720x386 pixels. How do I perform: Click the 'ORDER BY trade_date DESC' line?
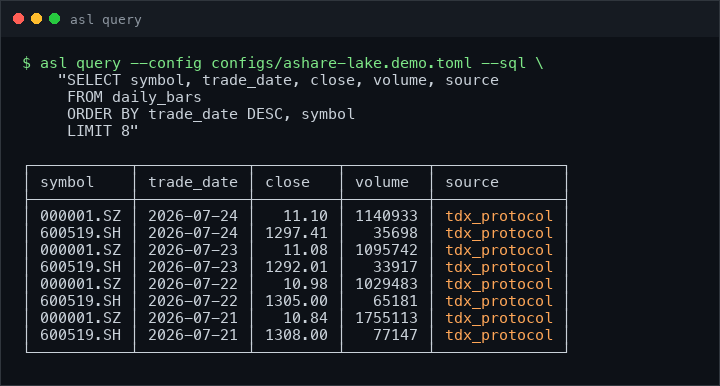click(x=211, y=114)
